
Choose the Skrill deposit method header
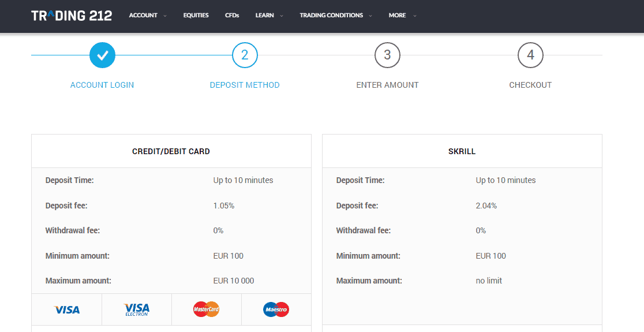coord(462,151)
